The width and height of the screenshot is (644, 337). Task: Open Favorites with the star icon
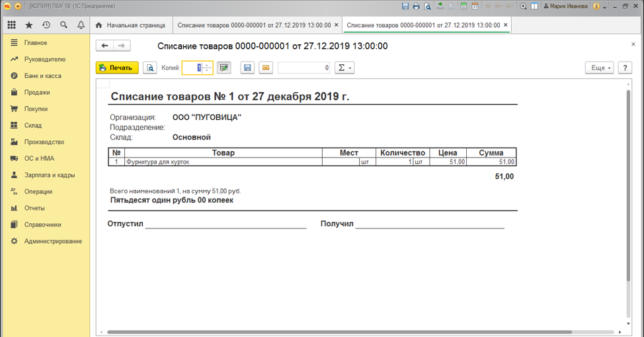click(x=28, y=25)
